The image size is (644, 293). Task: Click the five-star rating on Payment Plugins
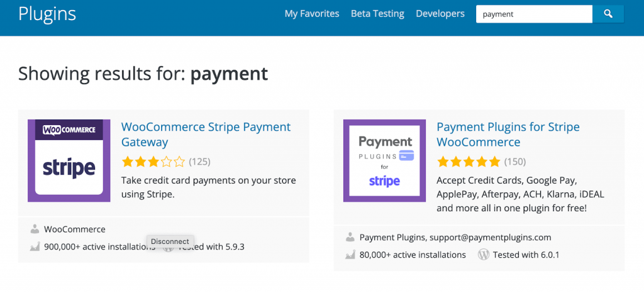pyautogui.click(x=469, y=162)
